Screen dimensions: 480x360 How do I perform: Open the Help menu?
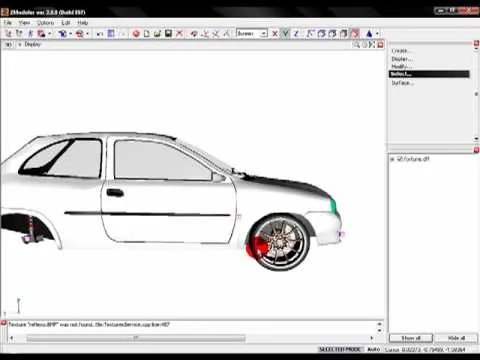(x=83, y=23)
